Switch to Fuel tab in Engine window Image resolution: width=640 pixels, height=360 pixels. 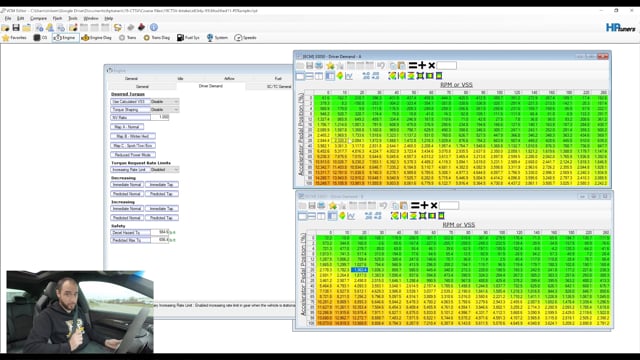[278, 78]
